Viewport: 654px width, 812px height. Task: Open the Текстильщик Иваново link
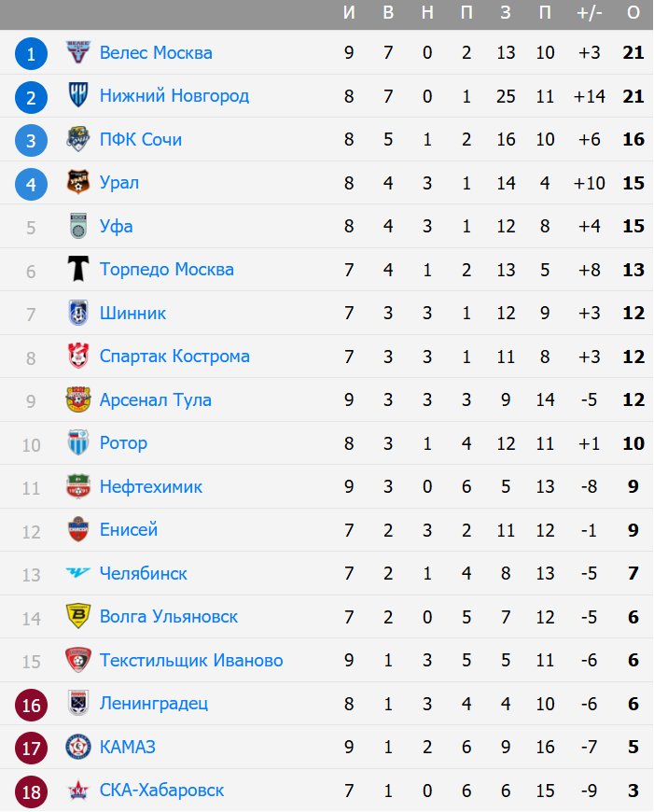pyautogui.click(x=191, y=660)
